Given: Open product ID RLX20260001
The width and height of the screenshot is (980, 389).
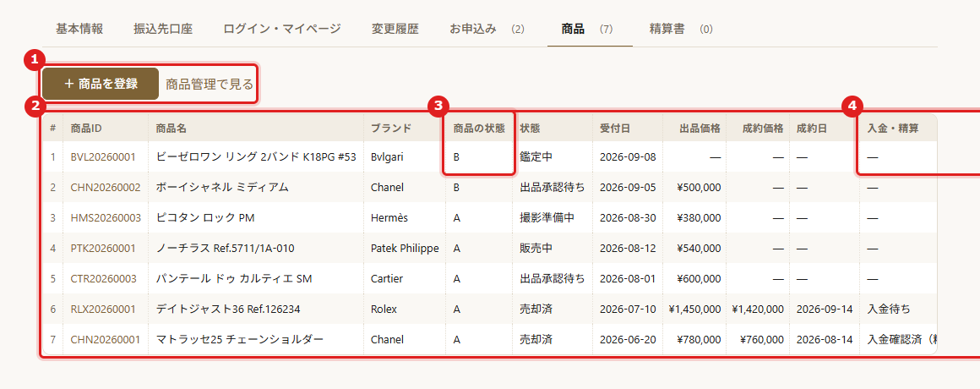Looking at the screenshot, I should pyautogui.click(x=103, y=309).
